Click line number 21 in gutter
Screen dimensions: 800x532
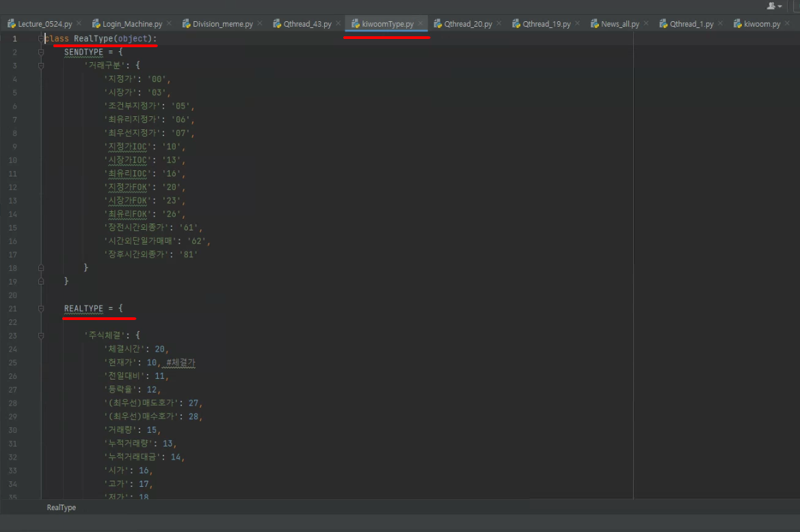tap(13, 308)
